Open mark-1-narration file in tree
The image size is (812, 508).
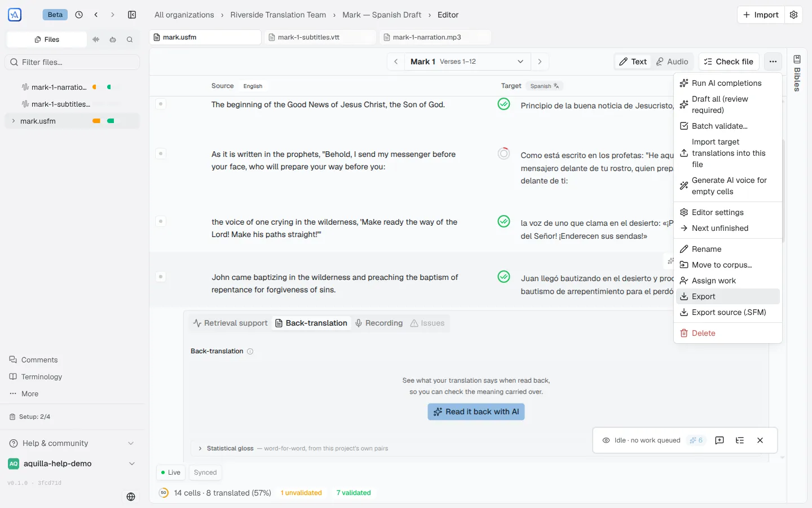coord(72,87)
